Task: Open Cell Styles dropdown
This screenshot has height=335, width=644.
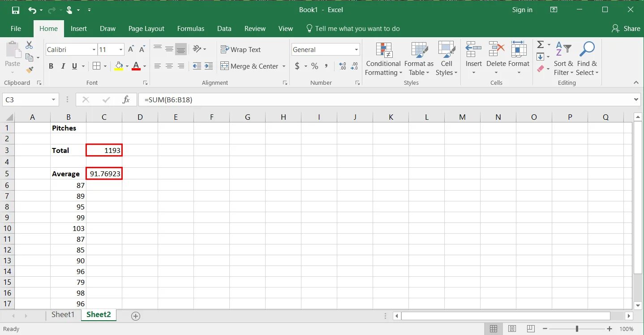Action: coord(447,59)
